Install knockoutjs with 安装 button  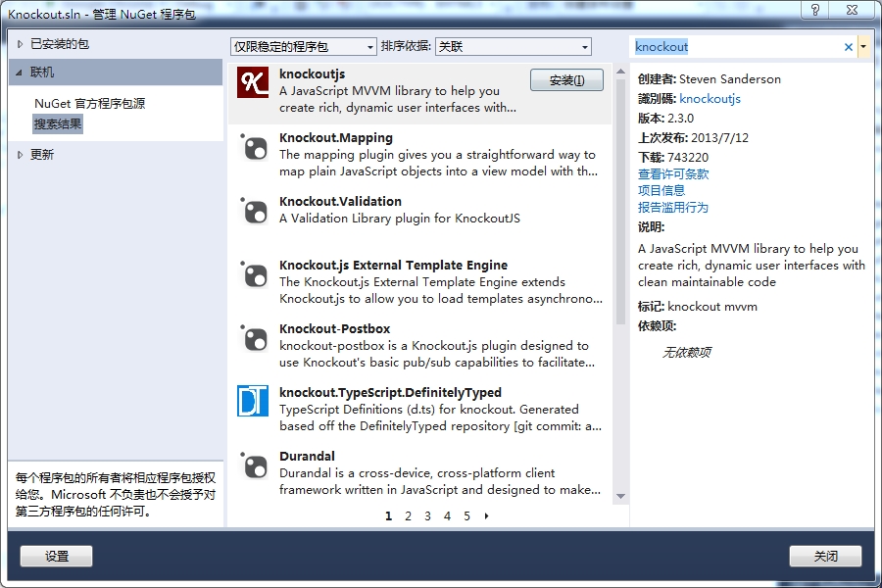566,80
